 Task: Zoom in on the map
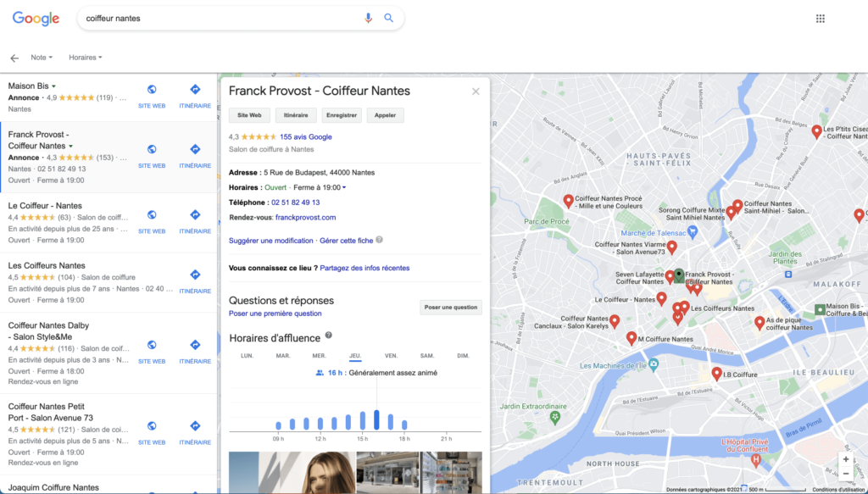(x=846, y=460)
